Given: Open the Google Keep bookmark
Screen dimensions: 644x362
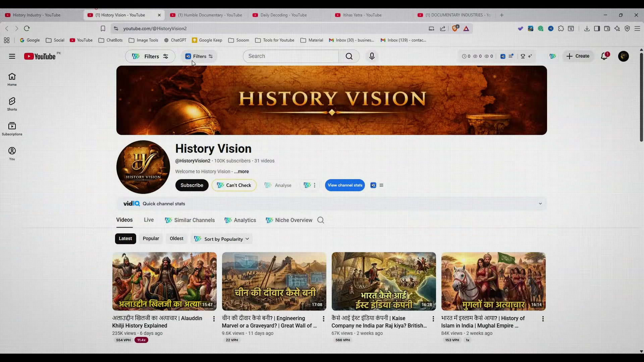Looking at the screenshot, I should pos(207,40).
